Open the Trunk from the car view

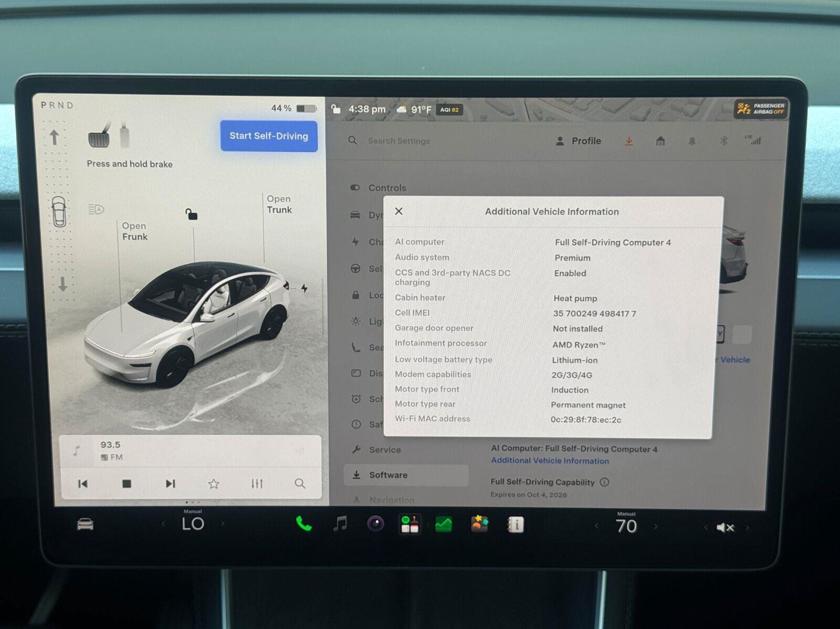(279, 204)
